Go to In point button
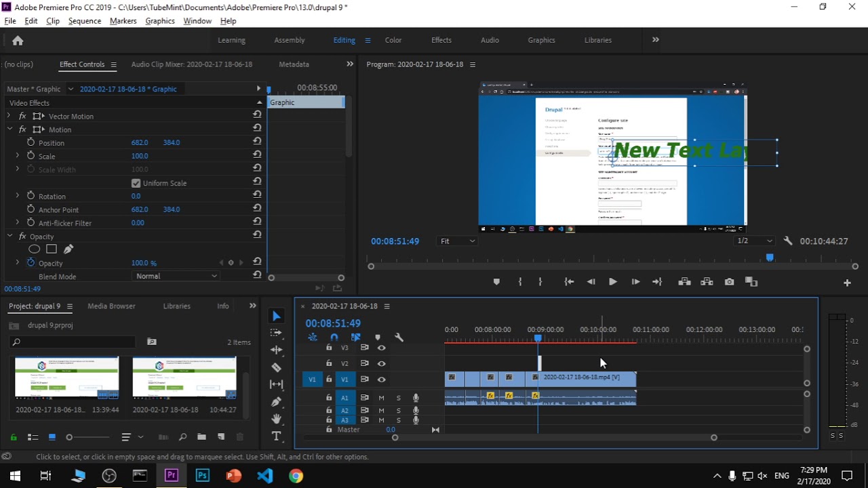Viewport: 868px width, 488px height. (569, 282)
